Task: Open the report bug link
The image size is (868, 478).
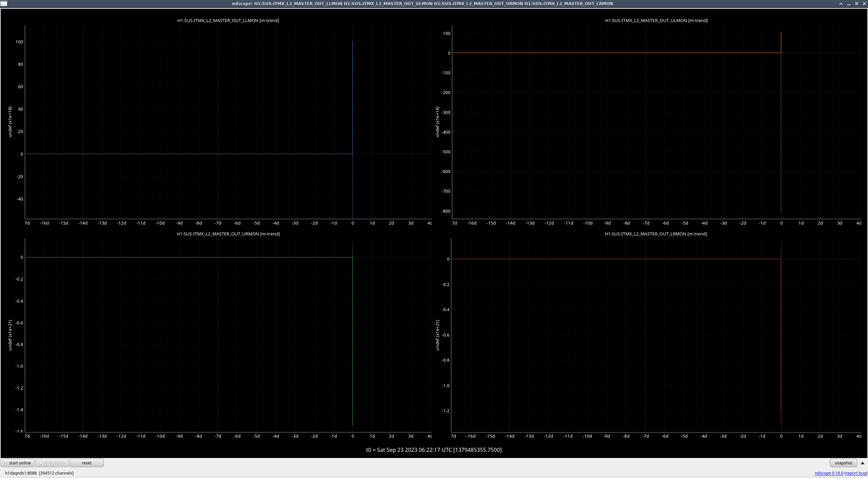Action: [856, 473]
